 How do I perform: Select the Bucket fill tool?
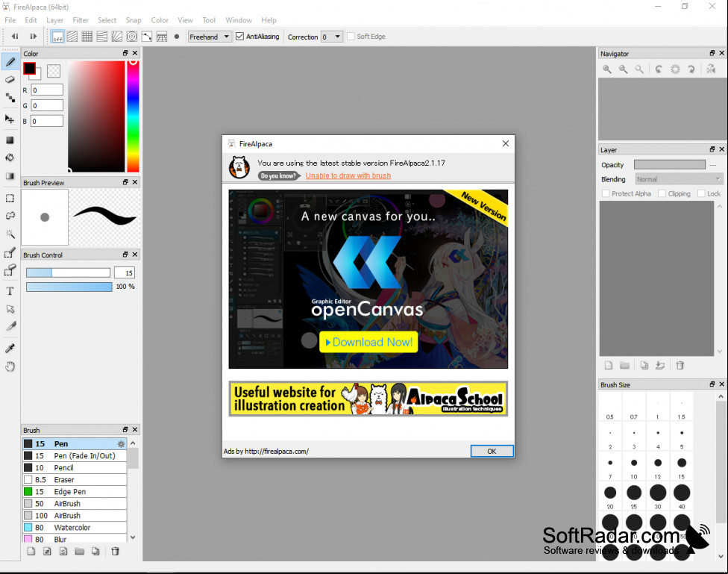(10, 157)
